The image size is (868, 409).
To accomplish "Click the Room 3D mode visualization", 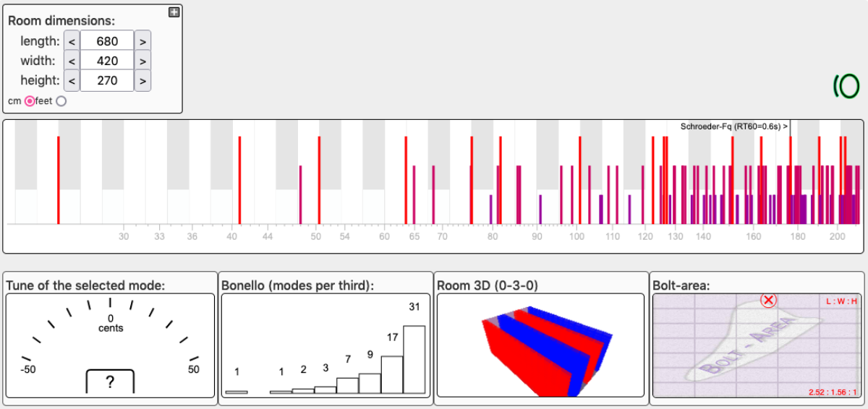I will [540, 345].
